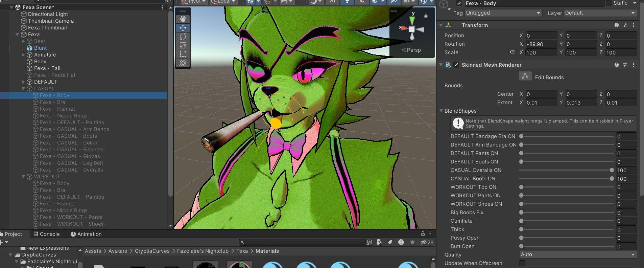Toggle scene visibility eye in toolbar
Screen dimensions: 644x268
pyautogui.click(x=393, y=2)
